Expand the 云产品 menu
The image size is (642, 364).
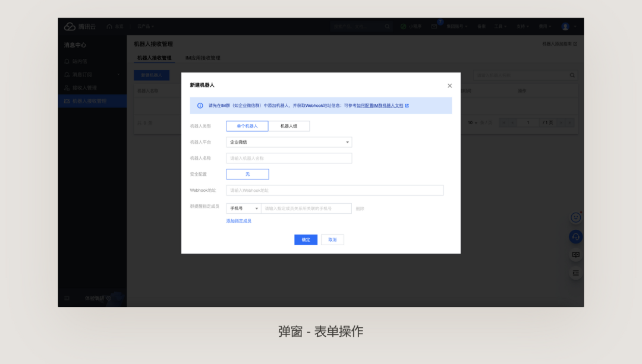tap(146, 27)
